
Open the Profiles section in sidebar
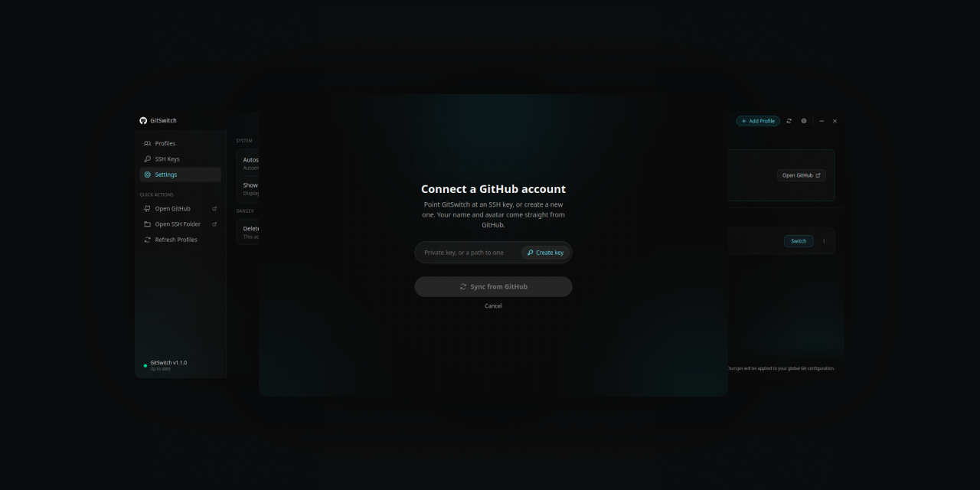[x=180, y=143]
